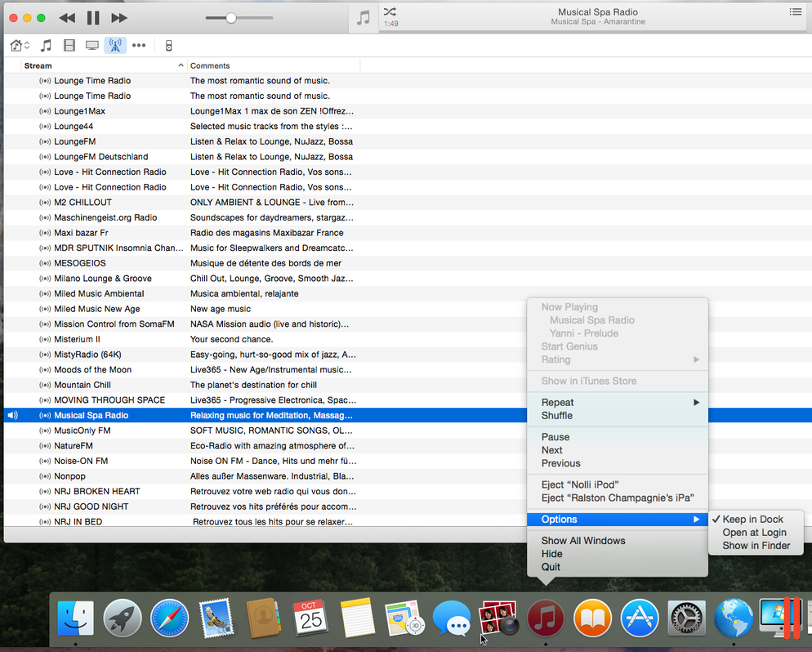The image size is (812, 652).
Task: Pause playback with the pause button
Action: (x=93, y=18)
